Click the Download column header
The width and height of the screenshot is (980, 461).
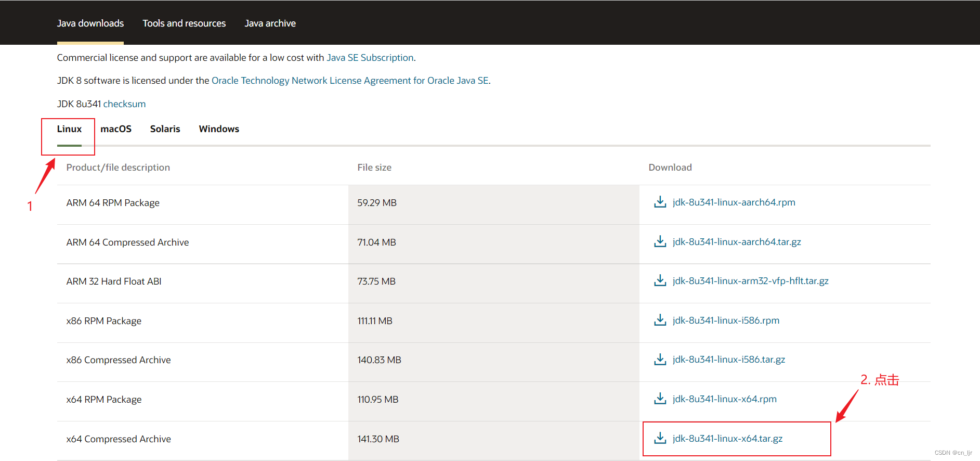click(670, 168)
